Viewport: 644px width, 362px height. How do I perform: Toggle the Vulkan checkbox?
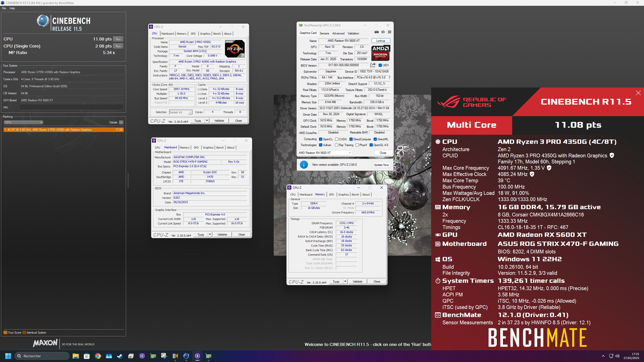pyautogui.click(x=320, y=145)
